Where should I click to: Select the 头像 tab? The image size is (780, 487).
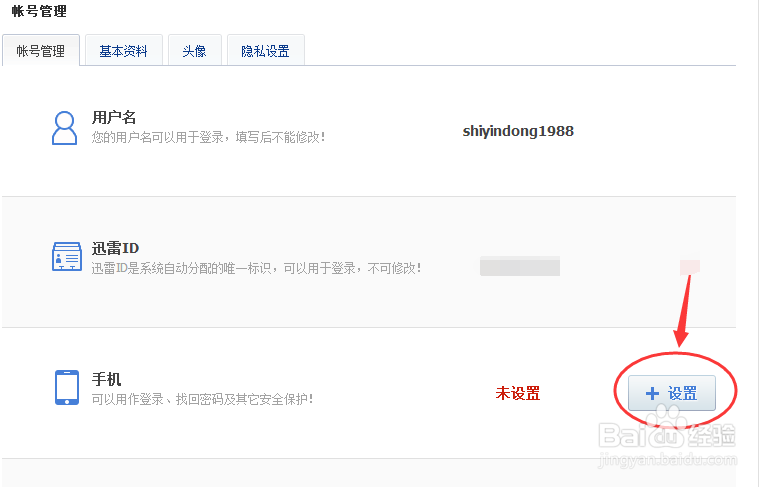[x=194, y=51]
